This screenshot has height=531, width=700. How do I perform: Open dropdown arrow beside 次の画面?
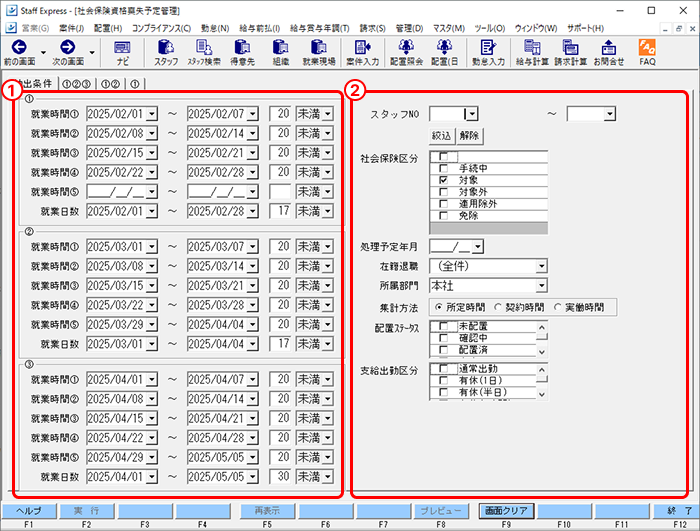(x=92, y=53)
